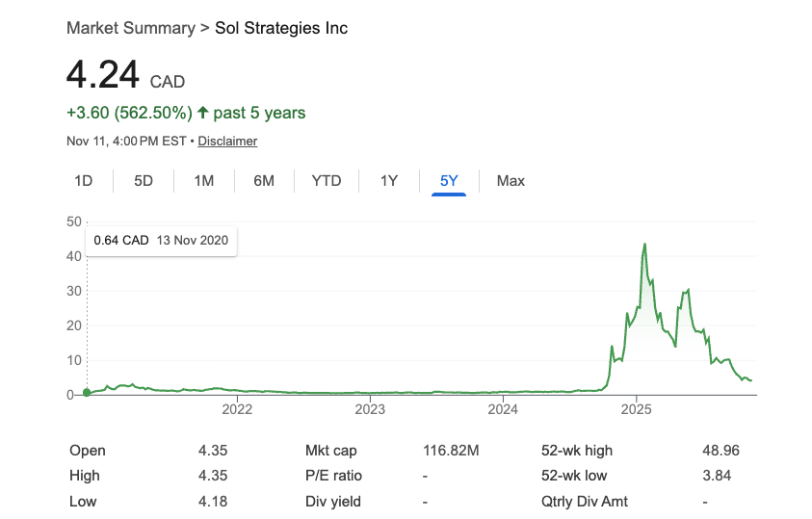Select the 6M time range
Image resolution: width=812 pixels, height=519 pixels.
264,181
